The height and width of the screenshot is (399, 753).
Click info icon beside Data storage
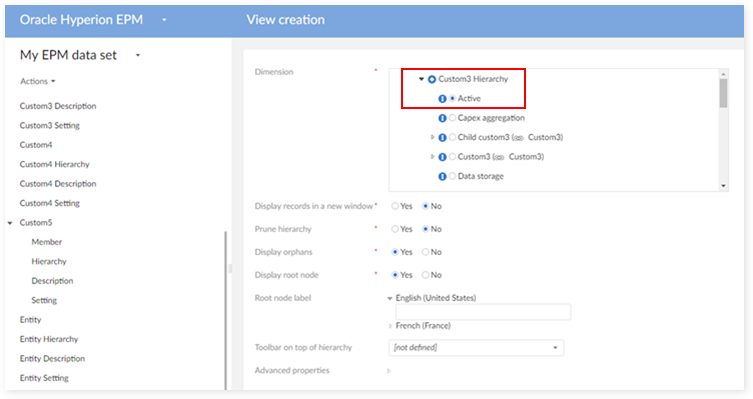pyautogui.click(x=442, y=177)
